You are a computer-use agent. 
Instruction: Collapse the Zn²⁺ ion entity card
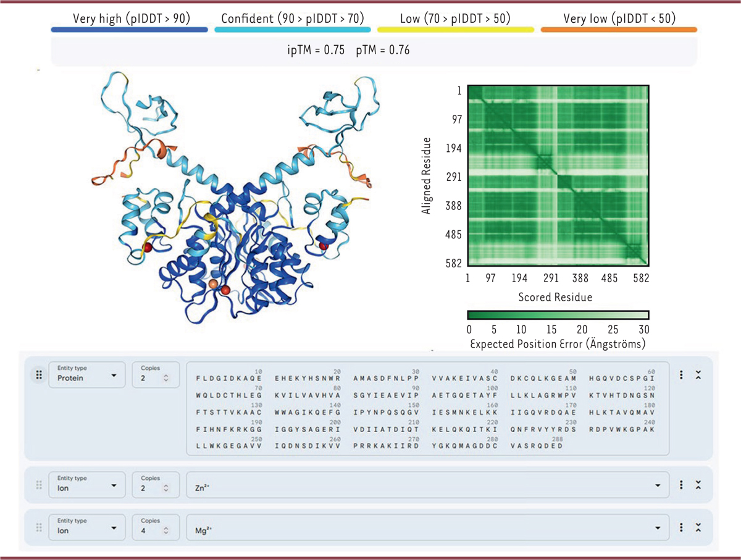coord(698,486)
